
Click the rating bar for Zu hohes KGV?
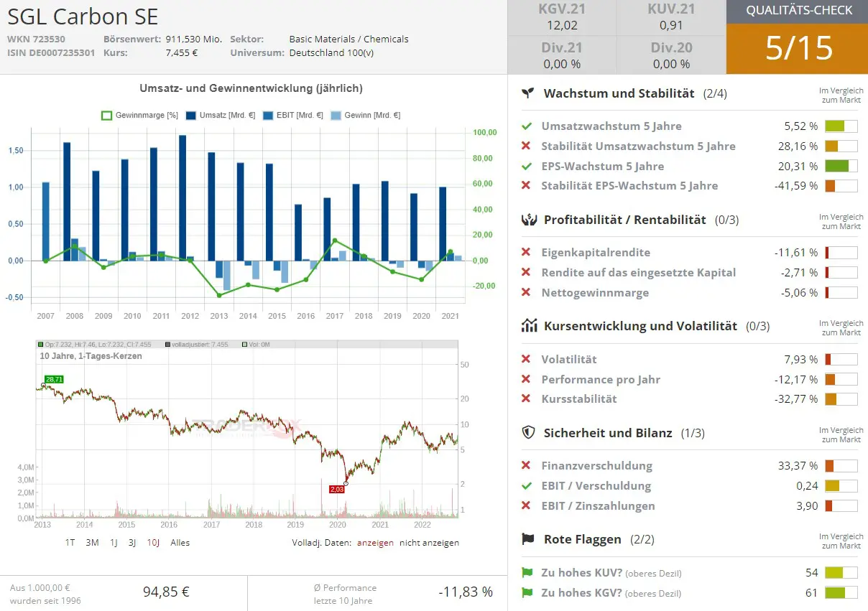coord(841,593)
